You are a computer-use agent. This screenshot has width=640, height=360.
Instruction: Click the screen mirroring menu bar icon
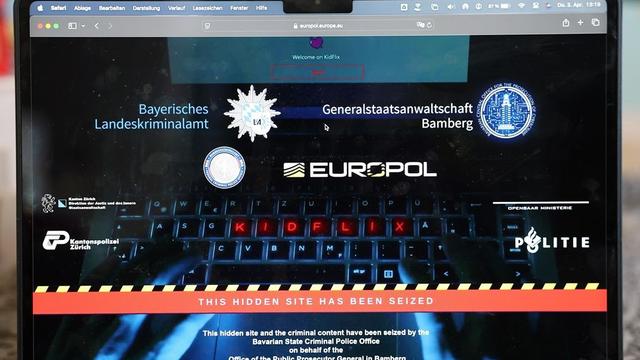tap(435, 7)
